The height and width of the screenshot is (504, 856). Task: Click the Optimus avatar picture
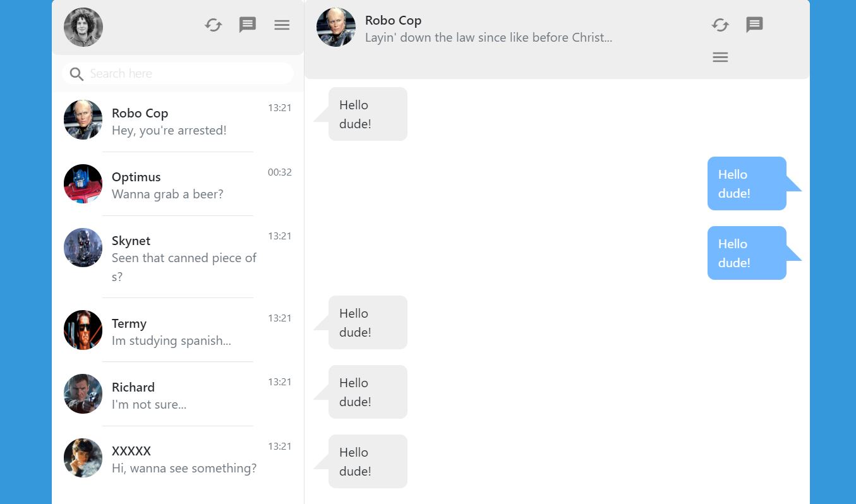[83, 184]
